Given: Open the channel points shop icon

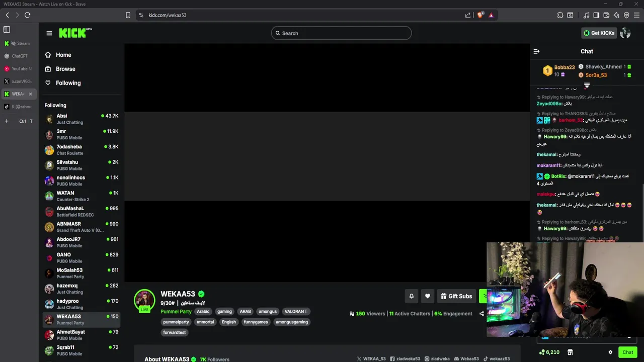Looking at the screenshot, I should [x=570, y=352].
